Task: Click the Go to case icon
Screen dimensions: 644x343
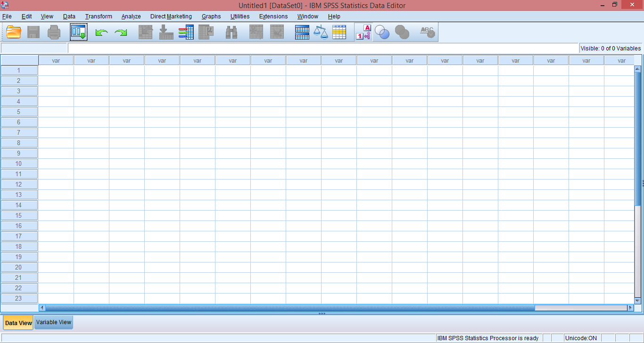Action: [146, 32]
